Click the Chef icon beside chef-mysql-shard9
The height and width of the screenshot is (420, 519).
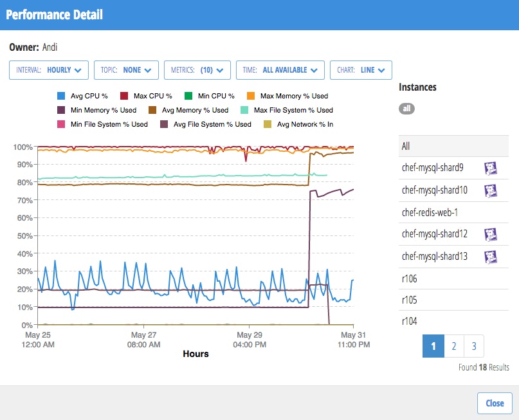click(x=491, y=169)
